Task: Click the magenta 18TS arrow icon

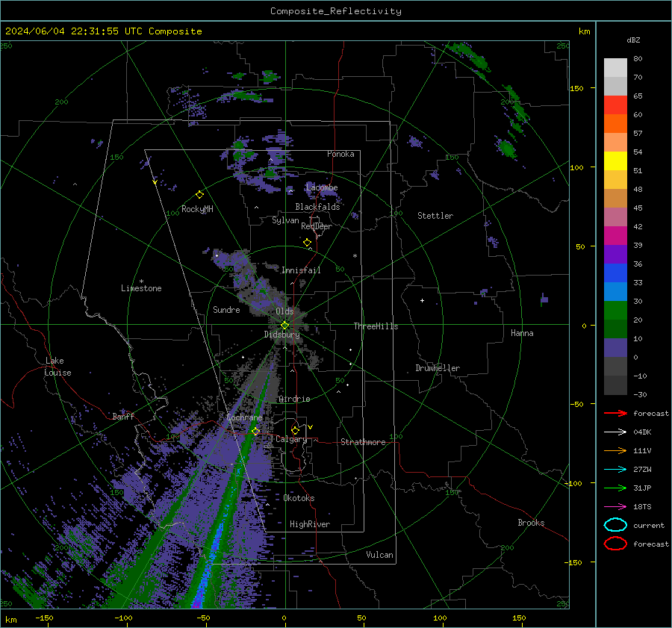Action: (615, 507)
